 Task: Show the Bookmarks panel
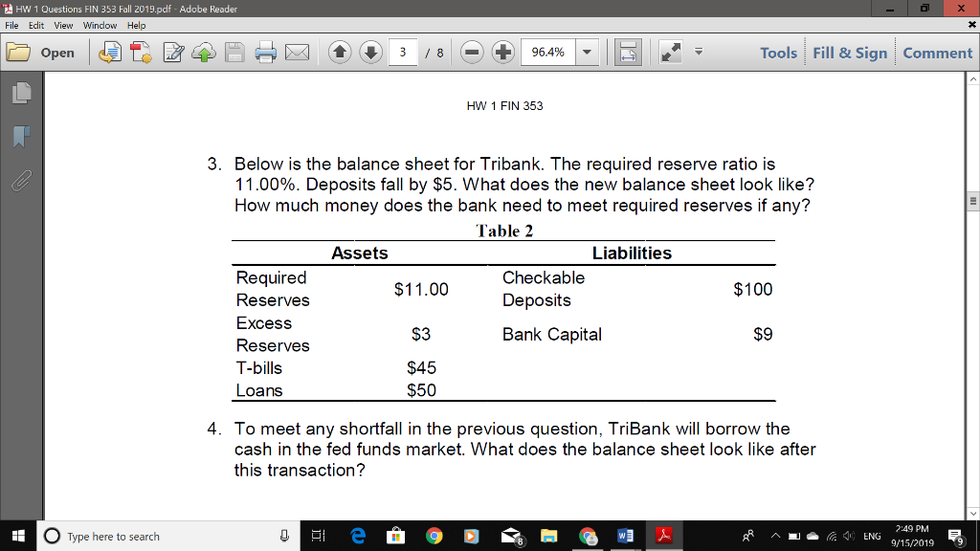point(21,136)
